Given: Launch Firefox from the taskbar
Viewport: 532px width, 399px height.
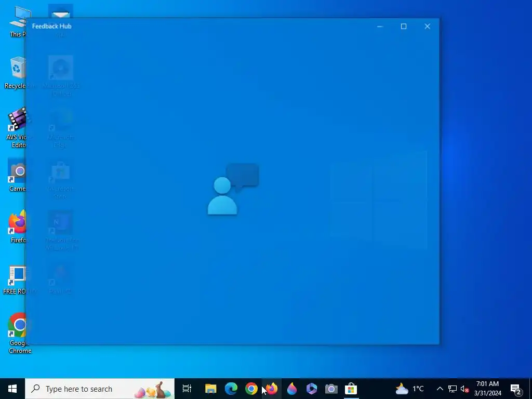Looking at the screenshot, I should 272,389.
